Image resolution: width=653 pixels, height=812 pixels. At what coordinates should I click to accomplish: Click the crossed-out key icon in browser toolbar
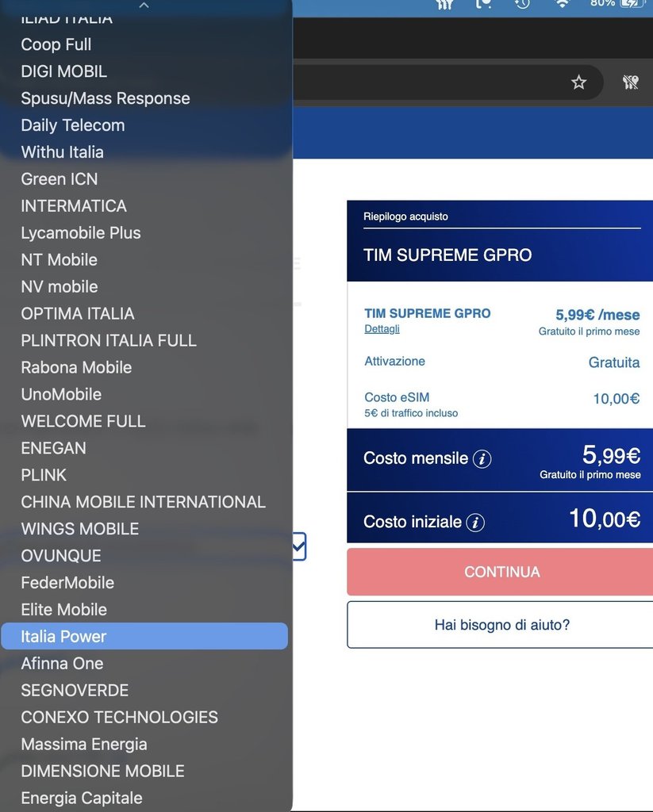point(631,82)
